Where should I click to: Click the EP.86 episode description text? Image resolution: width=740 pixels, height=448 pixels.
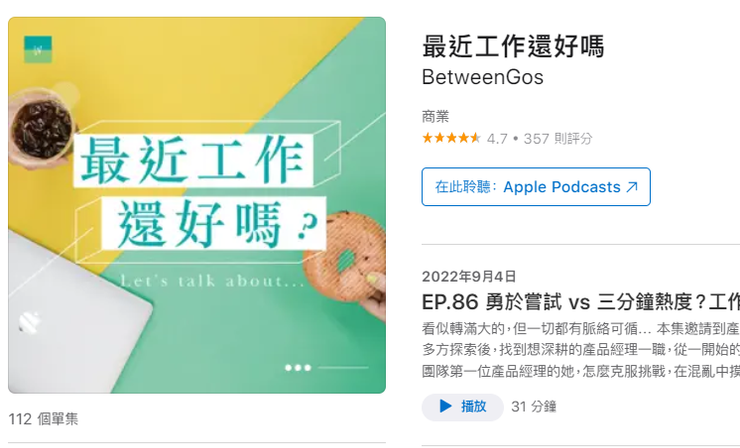[580, 350]
